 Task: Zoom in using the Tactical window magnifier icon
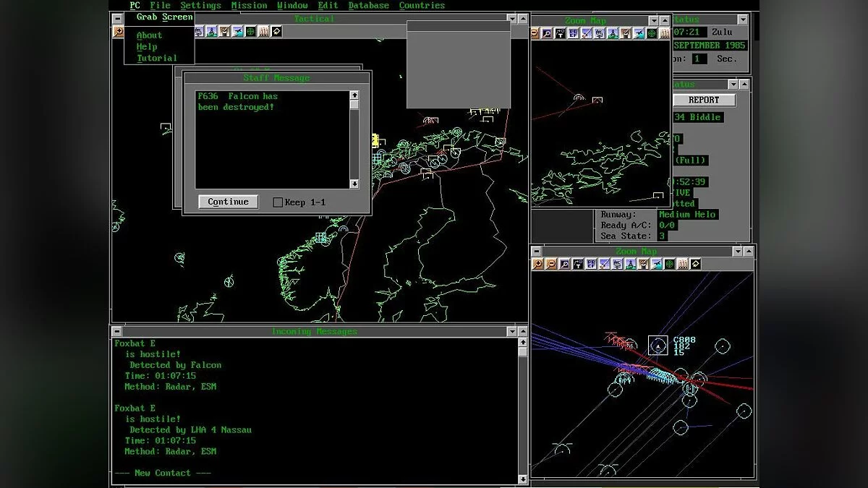pyautogui.click(x=118, y=31)
